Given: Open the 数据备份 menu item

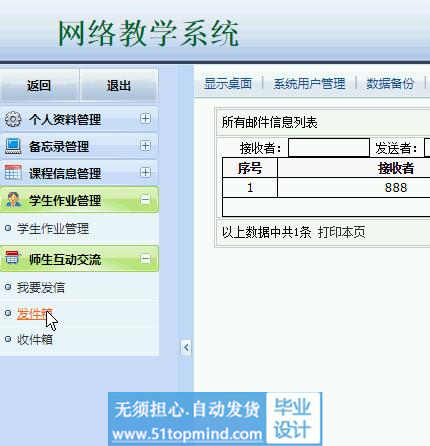Looking at the screenshot, I should 390,83.
